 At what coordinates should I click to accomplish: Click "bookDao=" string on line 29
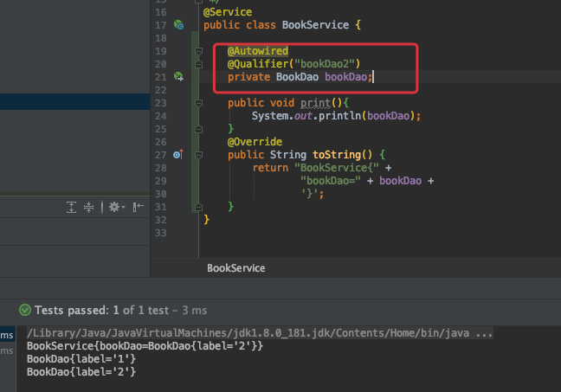[x=330, y=181]
